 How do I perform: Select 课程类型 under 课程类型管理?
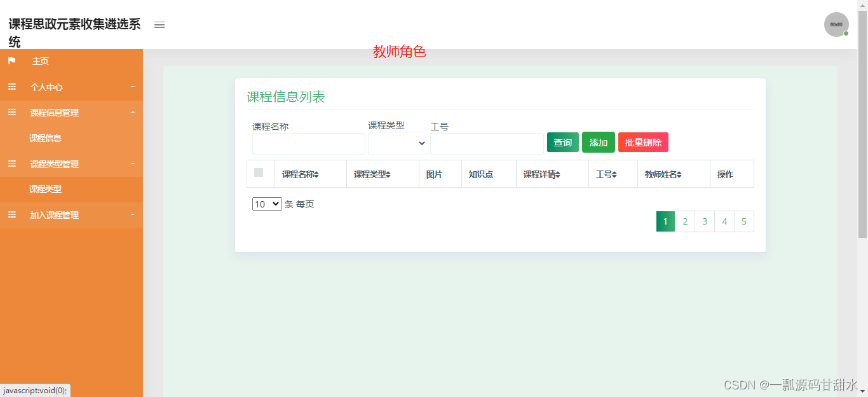[x=44, y=189]
